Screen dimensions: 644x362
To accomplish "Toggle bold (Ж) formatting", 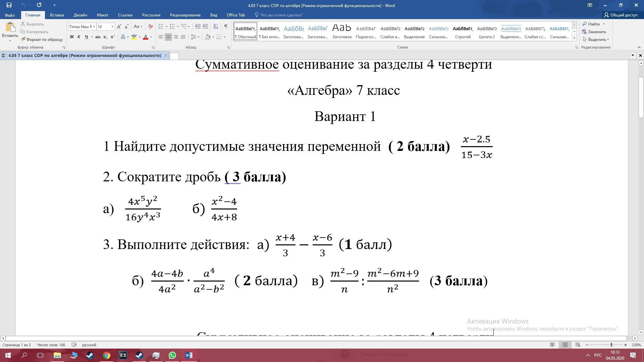I will pyautogui.click(x=71, y=37).
